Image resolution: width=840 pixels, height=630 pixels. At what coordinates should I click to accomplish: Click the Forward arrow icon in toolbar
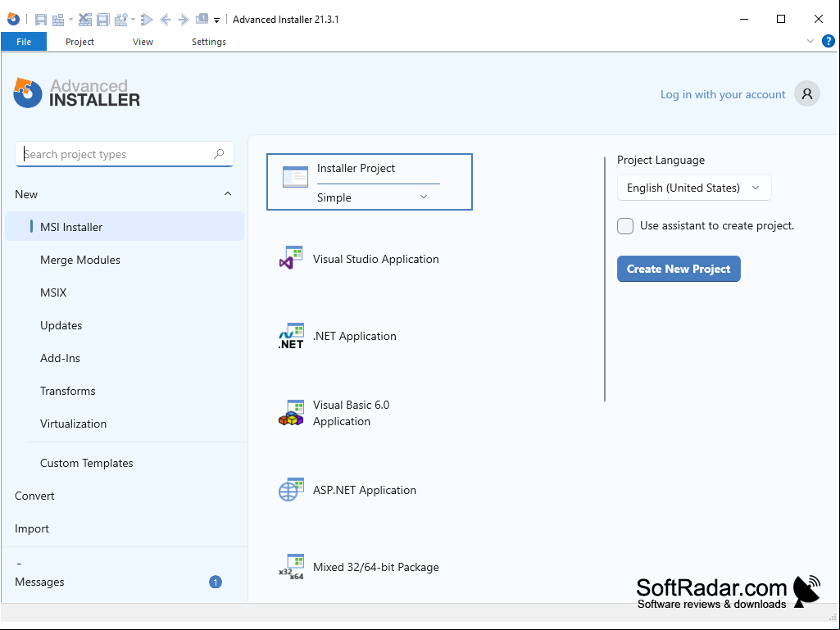click(x=184, y=20)
